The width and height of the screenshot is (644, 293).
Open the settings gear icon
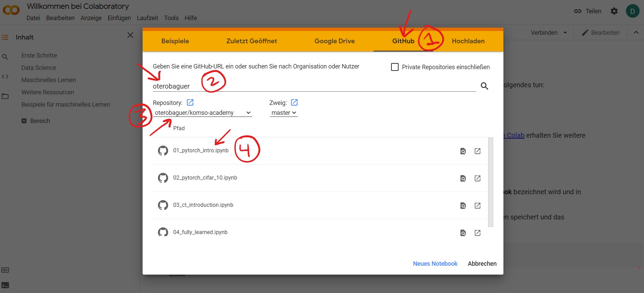click(x=614, y=11)
